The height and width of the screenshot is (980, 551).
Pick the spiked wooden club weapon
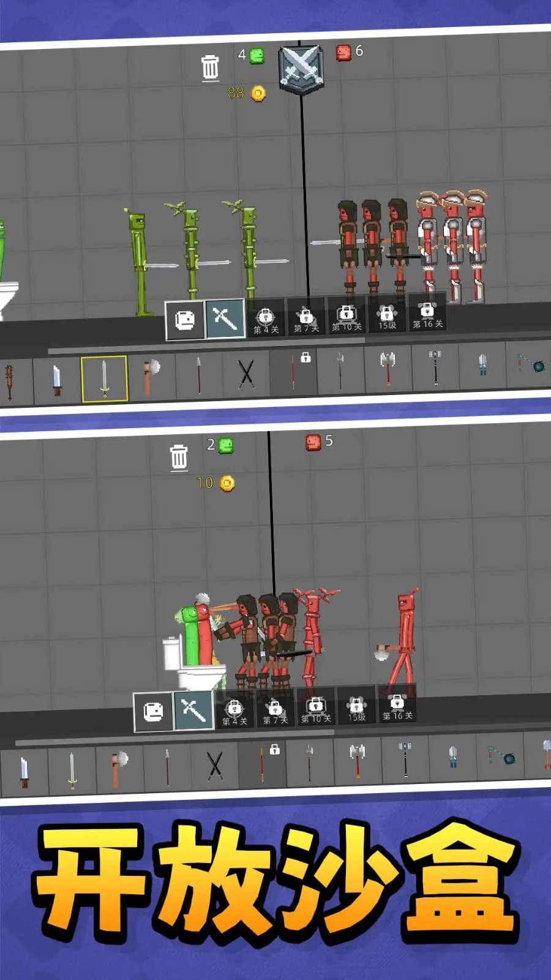click(x=9, y=381)
